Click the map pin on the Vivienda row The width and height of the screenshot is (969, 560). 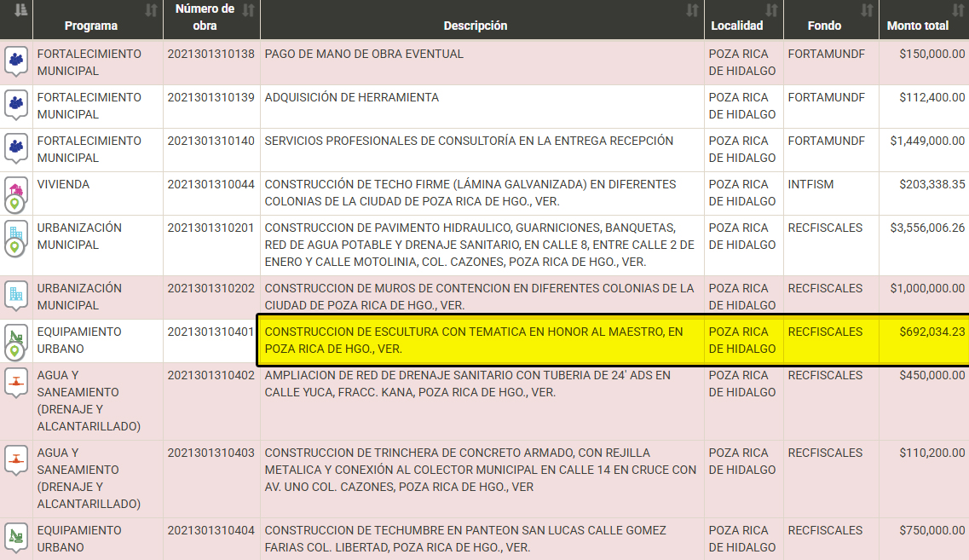14,204
